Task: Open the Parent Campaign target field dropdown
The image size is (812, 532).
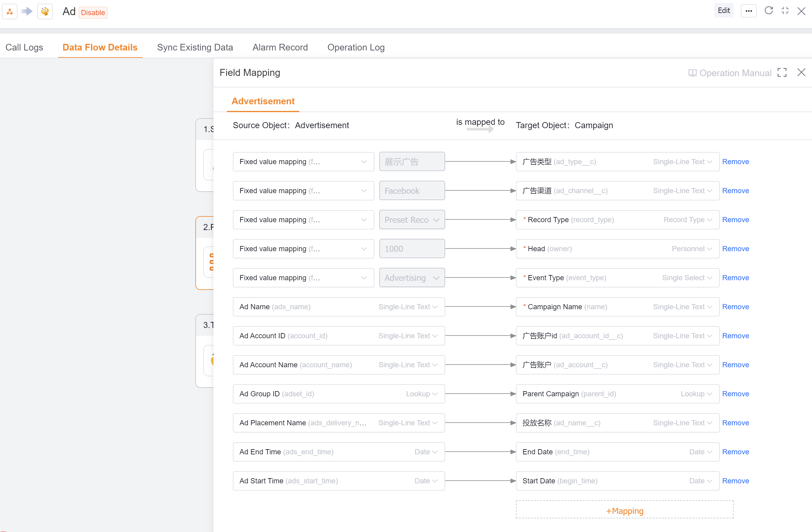Action: click(617, 394)
